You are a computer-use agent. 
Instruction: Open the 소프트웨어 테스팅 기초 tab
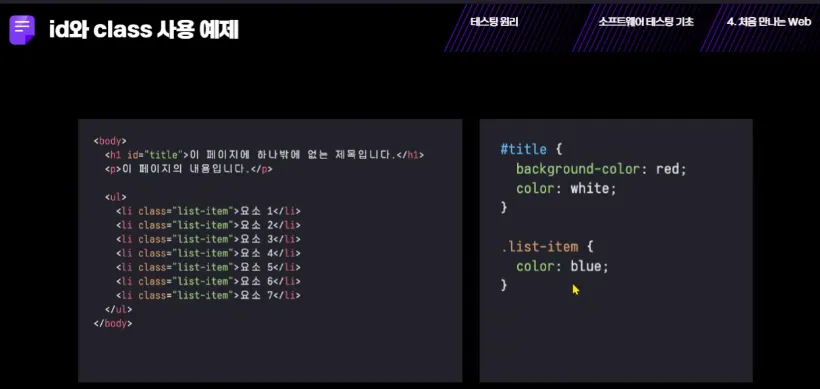[646, 22]
